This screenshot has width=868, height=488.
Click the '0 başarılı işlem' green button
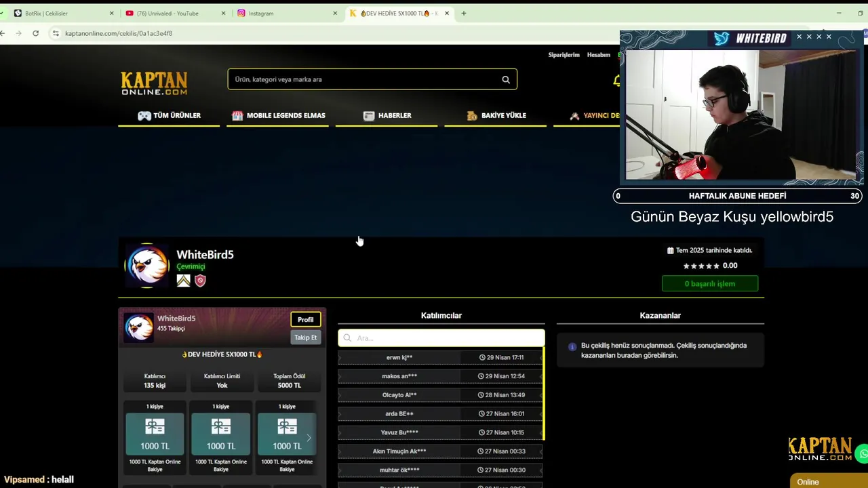(x=710, y=284)
